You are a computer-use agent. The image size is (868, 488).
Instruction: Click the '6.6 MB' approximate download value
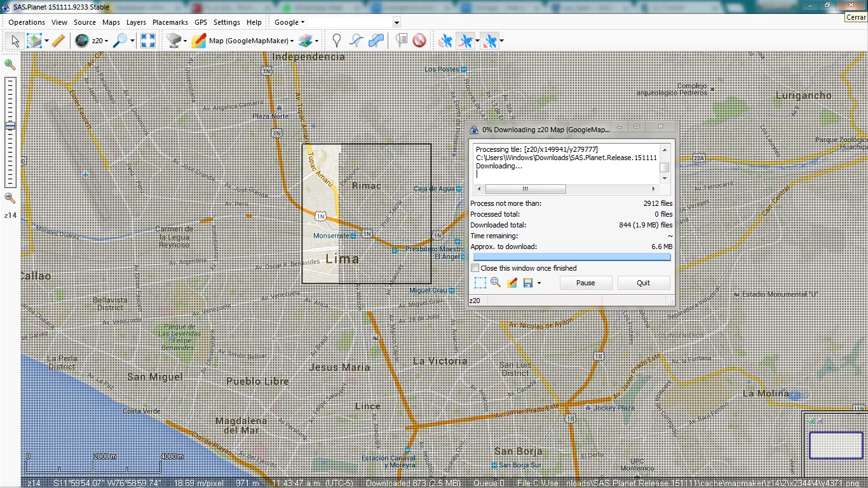tap(661, 247)
